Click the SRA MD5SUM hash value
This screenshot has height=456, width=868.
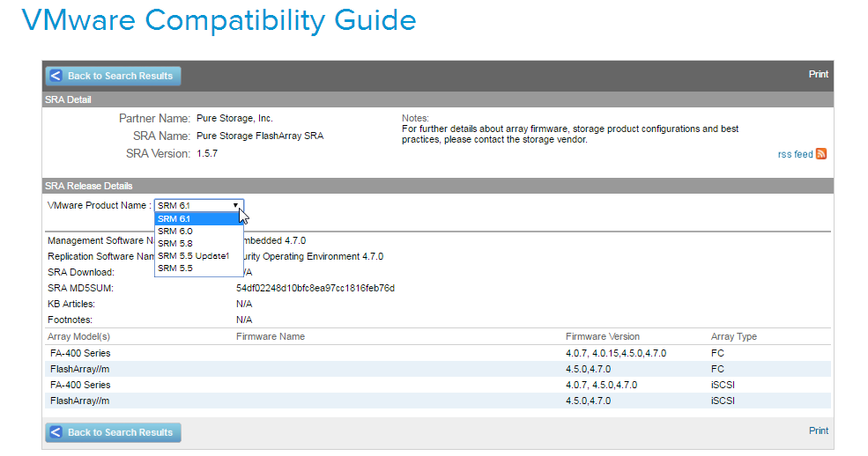point(315,288)
